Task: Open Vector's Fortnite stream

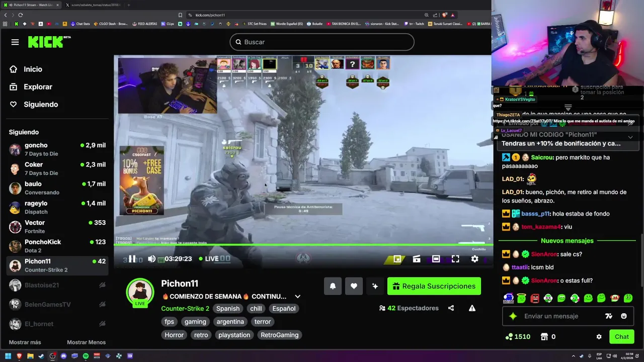Action: click(x=58, y=227)
